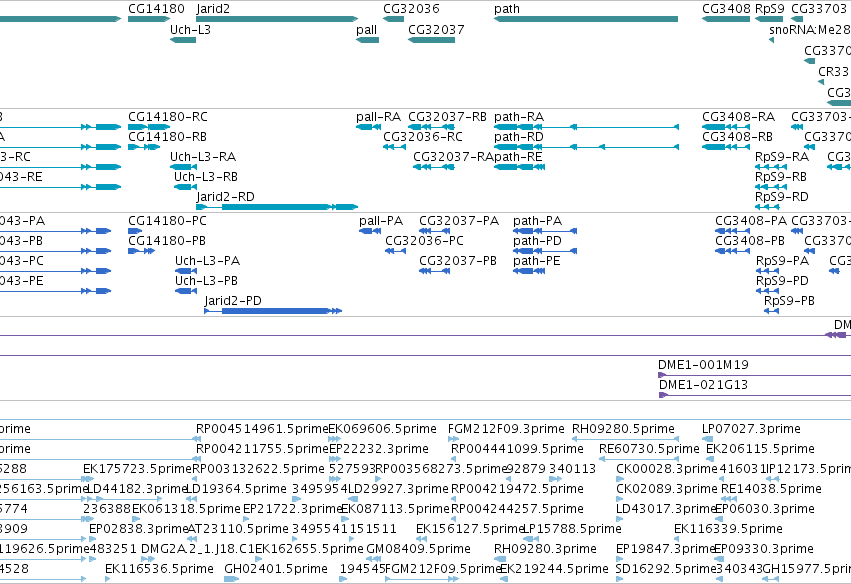Open protein Uch-L3-PA
The image size is (851, 584).
[207, 261]
